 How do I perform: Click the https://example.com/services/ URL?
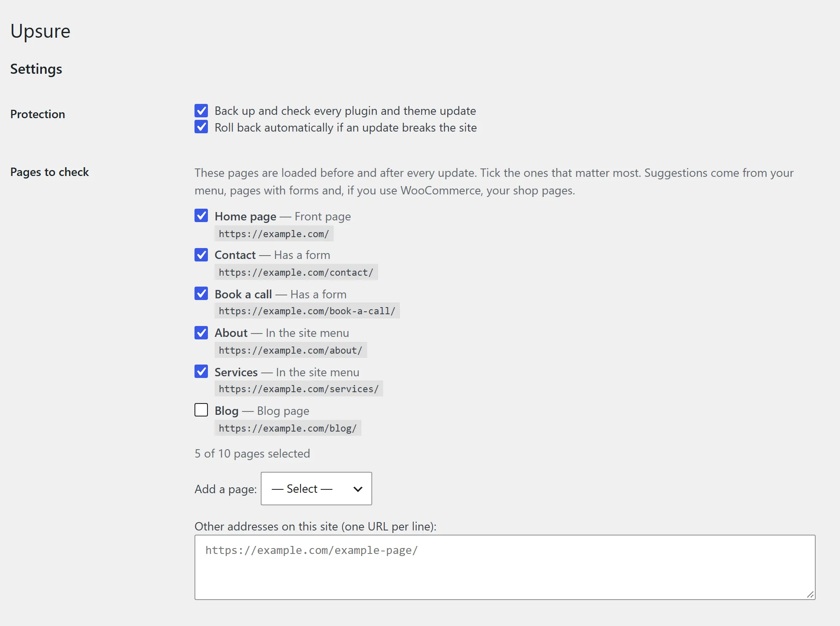pyautogui.click(x=298, y=389)
